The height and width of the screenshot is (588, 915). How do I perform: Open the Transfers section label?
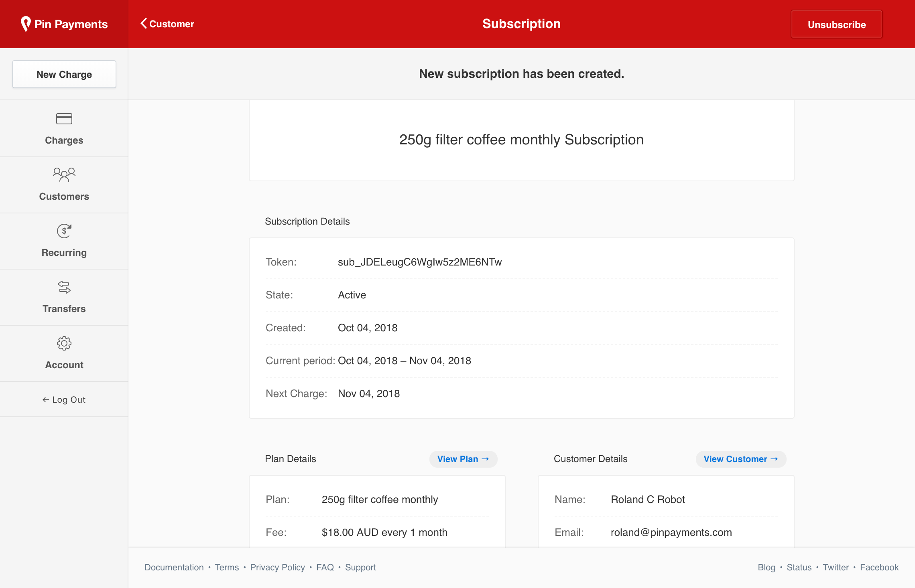64,309
